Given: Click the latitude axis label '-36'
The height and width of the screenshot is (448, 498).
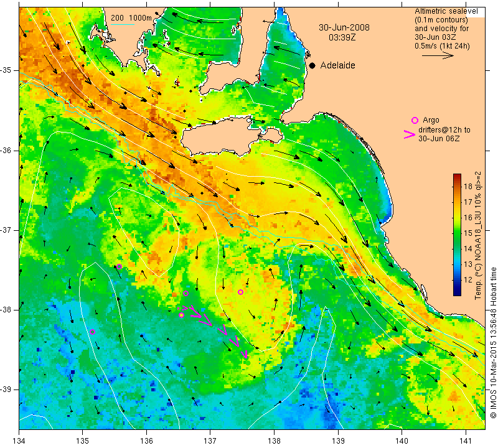Looking at the screenshot, I should pyautogui.click(x=6, y=150).
